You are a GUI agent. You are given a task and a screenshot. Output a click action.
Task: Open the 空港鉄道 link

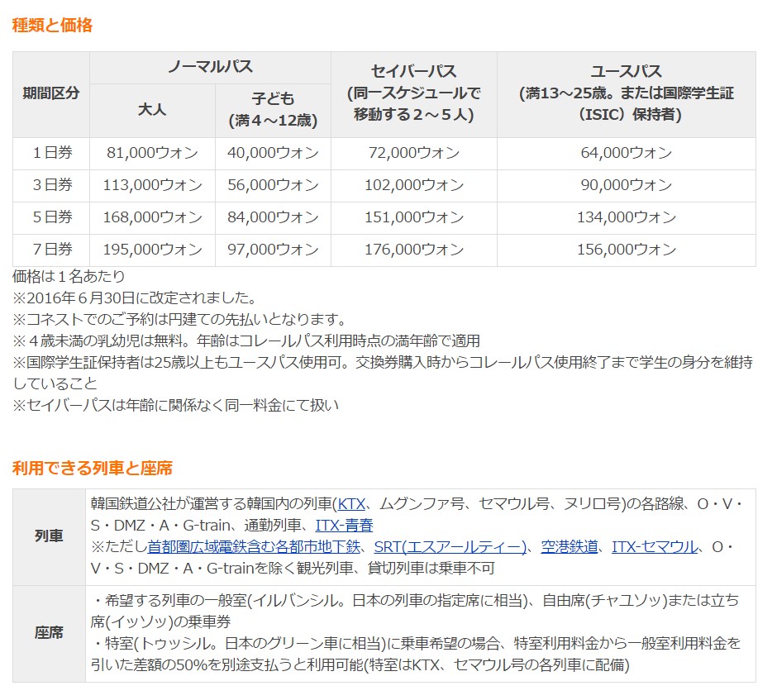(570, 546)
